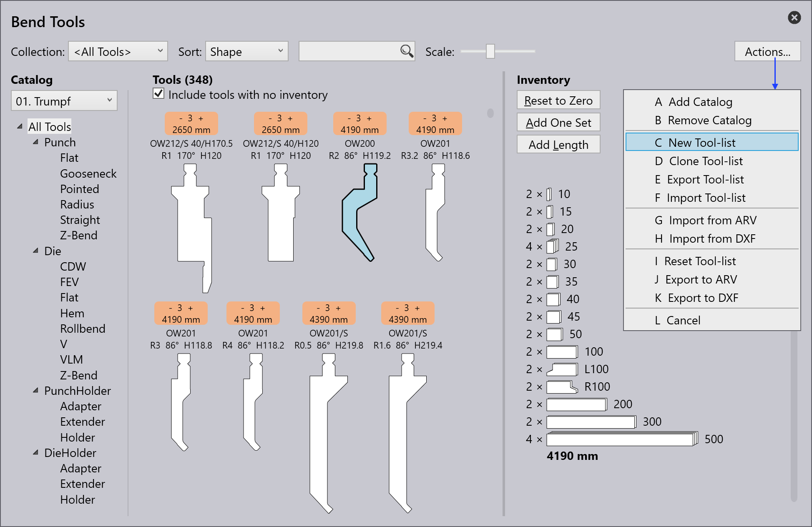Increase quantity of OW201/S R1.6 tool

pos(417,308)
